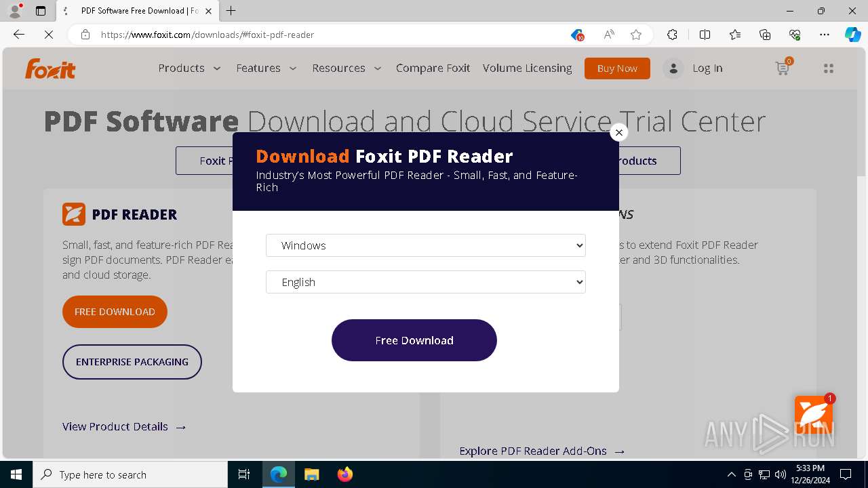Expand the Resources menu
Image resolution: width=868 pixels, height=488 pixels.
(347, 68)
